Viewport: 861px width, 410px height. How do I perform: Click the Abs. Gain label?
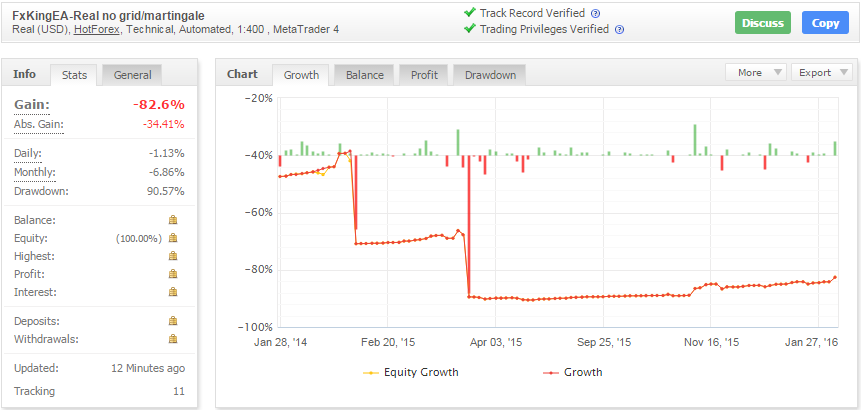tap(38, 124)
